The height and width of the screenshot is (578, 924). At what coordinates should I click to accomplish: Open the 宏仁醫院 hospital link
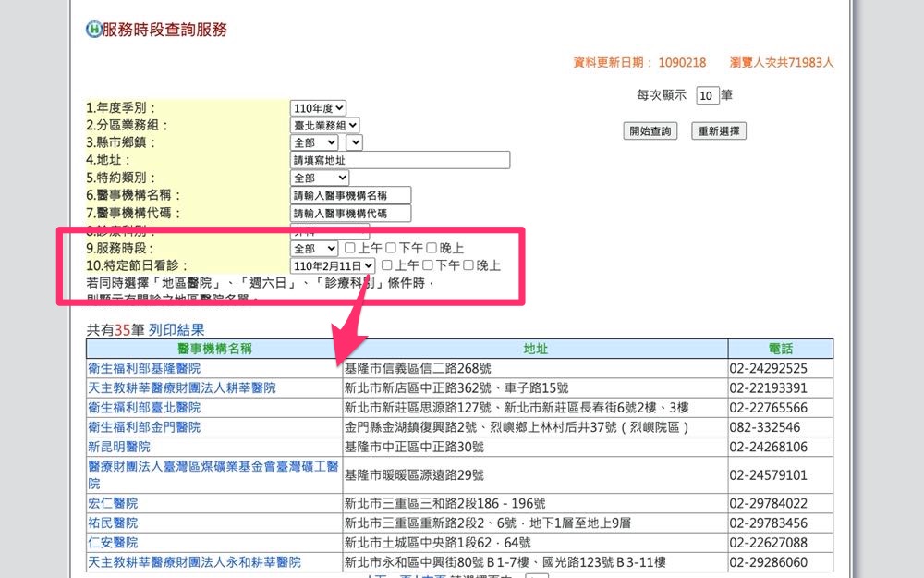(x=113, y=504)
